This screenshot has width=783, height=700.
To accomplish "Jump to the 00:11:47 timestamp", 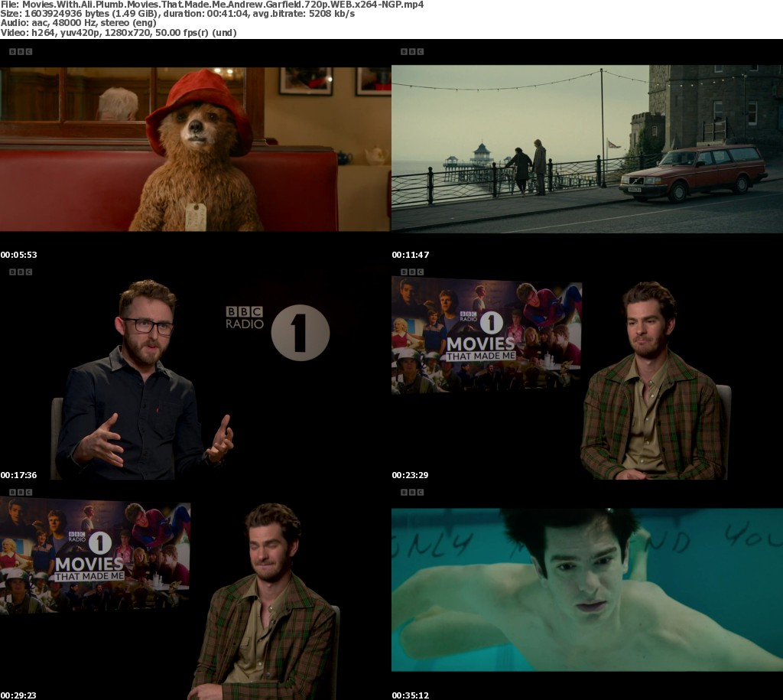I will pyautogui.click(x=410, y=255).
